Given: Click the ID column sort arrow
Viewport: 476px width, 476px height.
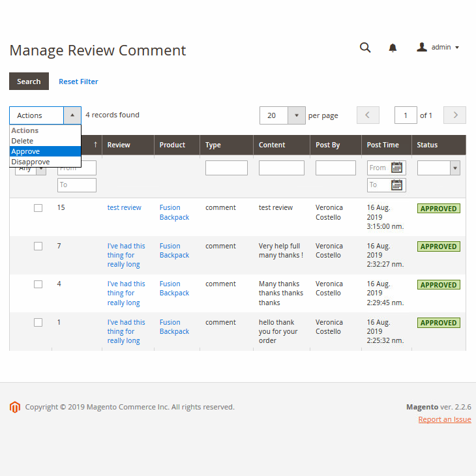Looking at the screenshot, I should click(x=95, y=145).
